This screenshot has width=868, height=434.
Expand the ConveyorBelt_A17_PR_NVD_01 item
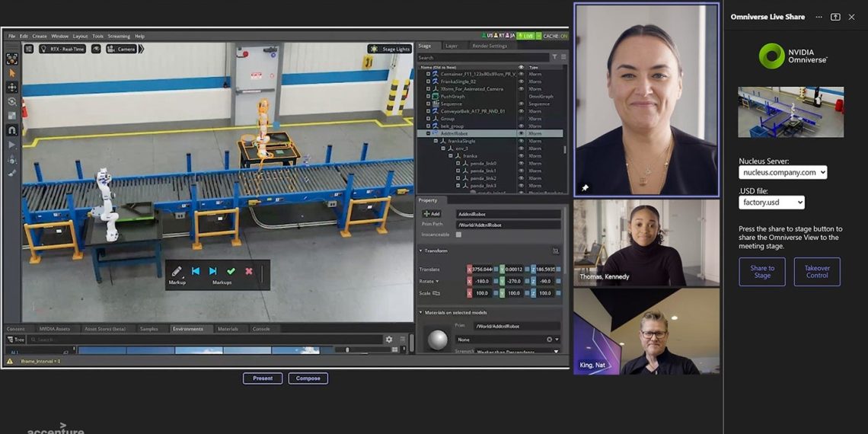428,111
